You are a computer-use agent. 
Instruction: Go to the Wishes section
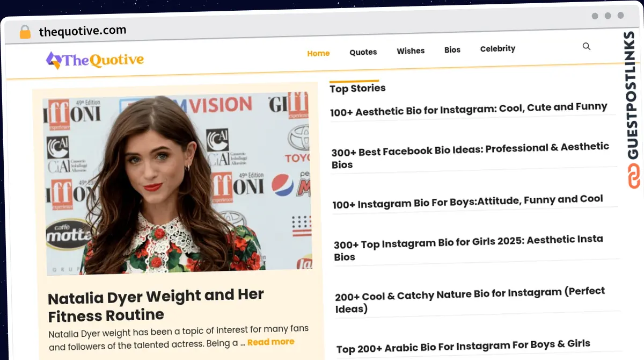pyautogui.click(x=411, y=51)
